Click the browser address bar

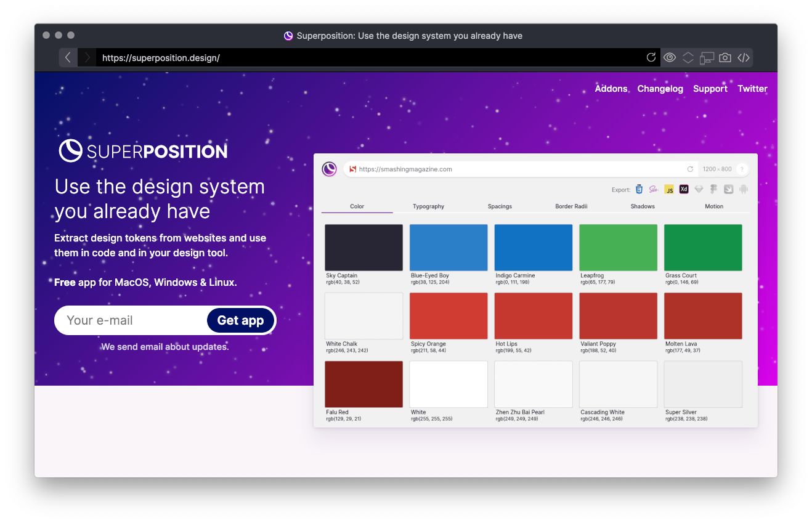click(x=371, y=58)
